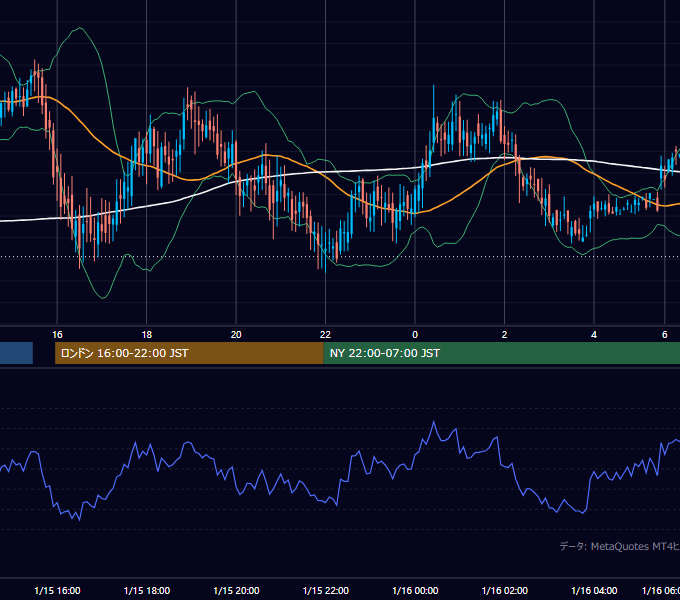The image size is (680, 600).
Task: Click the 16 hour label on price axis
Action: (57, 335)
